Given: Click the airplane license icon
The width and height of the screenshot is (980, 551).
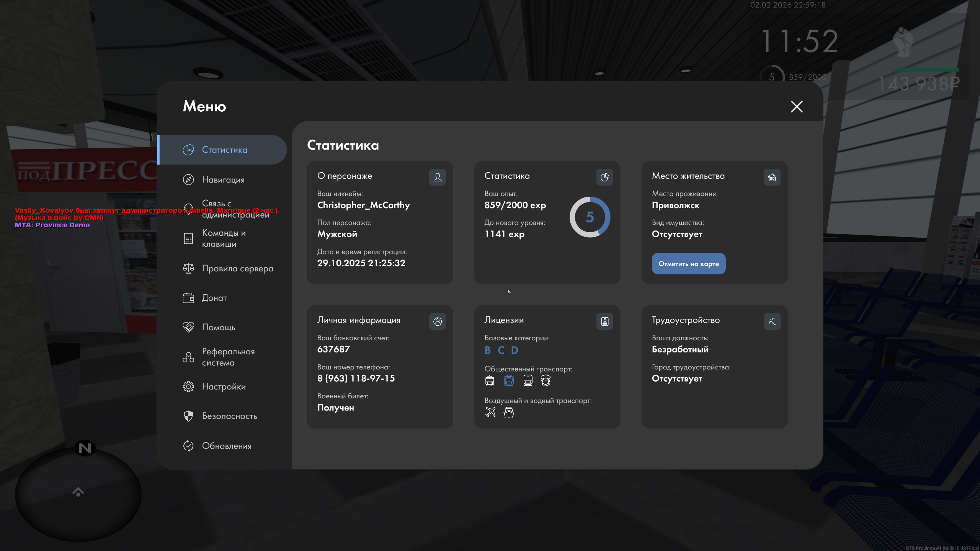Looking at the screenshot, I should coord(490,412).
